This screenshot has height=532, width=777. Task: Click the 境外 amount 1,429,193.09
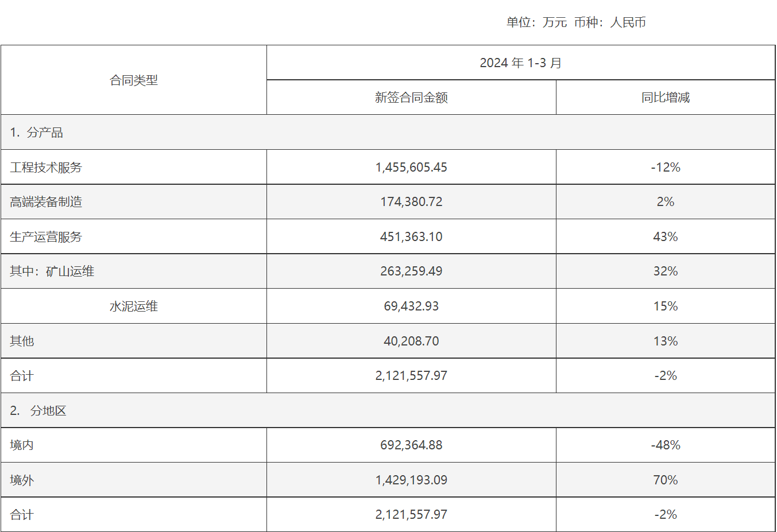point(411,480)
